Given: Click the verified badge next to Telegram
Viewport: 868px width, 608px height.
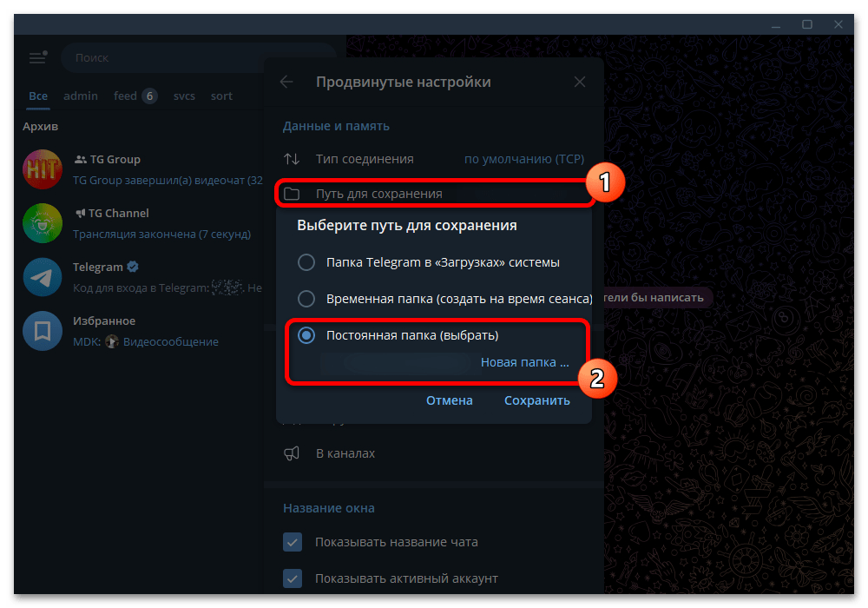Looking at the screenshot, I should click(x=133, y=267).
